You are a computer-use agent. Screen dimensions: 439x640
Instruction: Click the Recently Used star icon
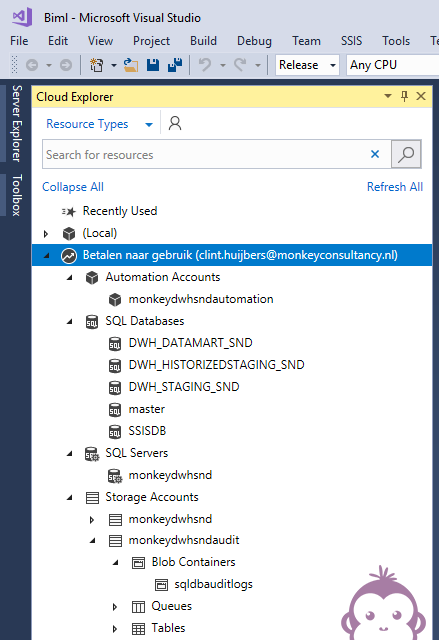click(69, 211)
